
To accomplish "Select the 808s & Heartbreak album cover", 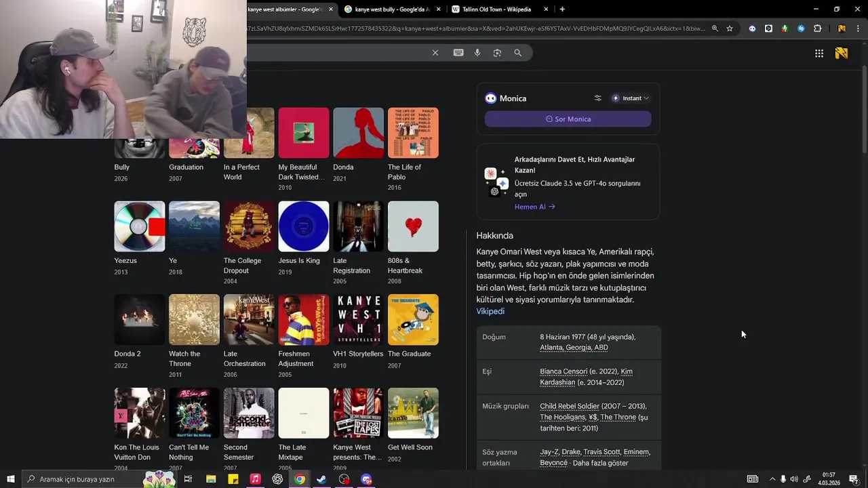I will pyautogui.click(x=413, y=226).
